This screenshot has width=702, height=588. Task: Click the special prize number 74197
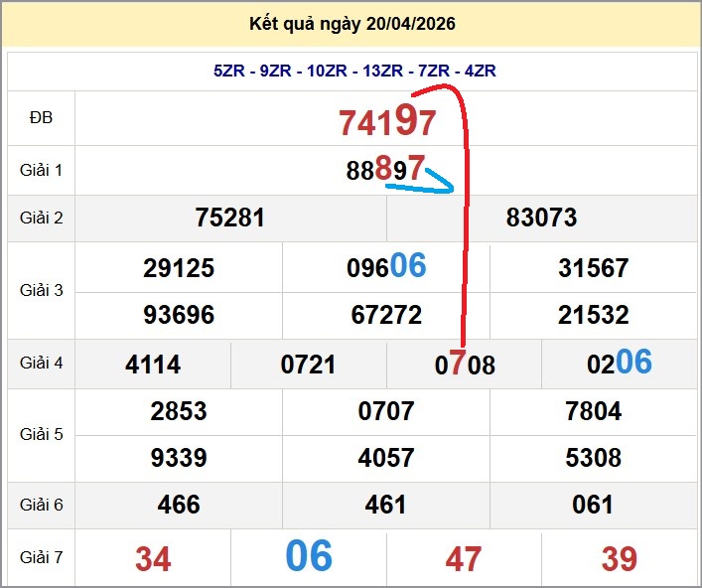coord(387,122)
